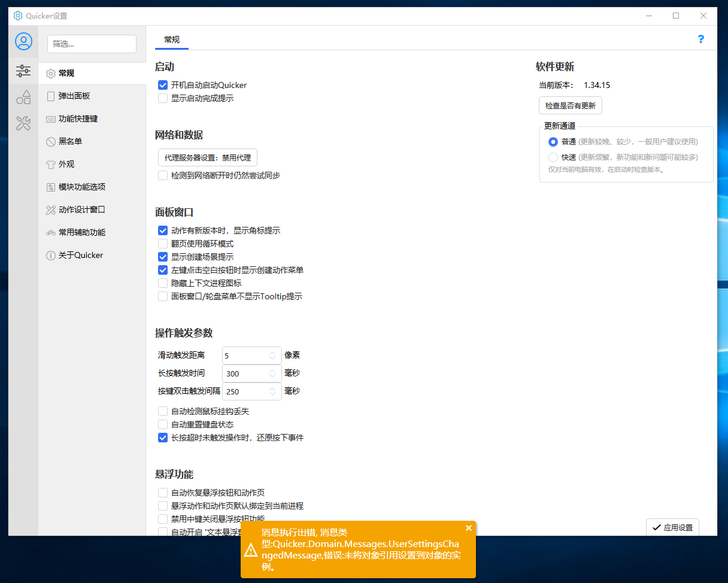Increase 按键双击触发间隔 with up arrow

pyautogui.click(x=273, y=388)
